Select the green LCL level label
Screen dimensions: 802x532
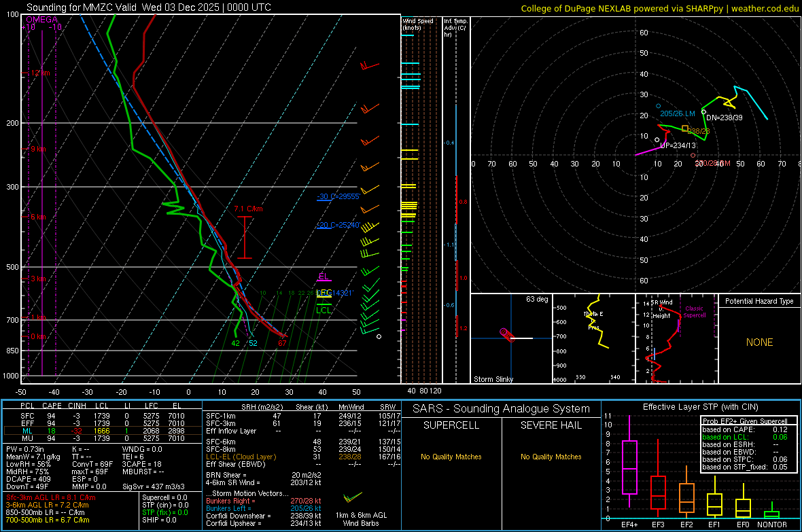tap(324, 310)
